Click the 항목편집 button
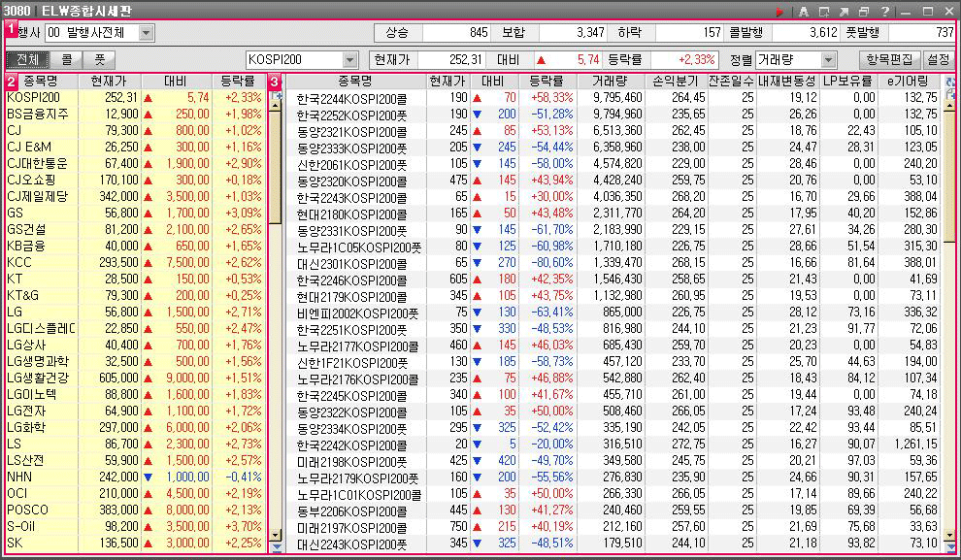This screenshot has height=560, width=961. coord(889,59)
